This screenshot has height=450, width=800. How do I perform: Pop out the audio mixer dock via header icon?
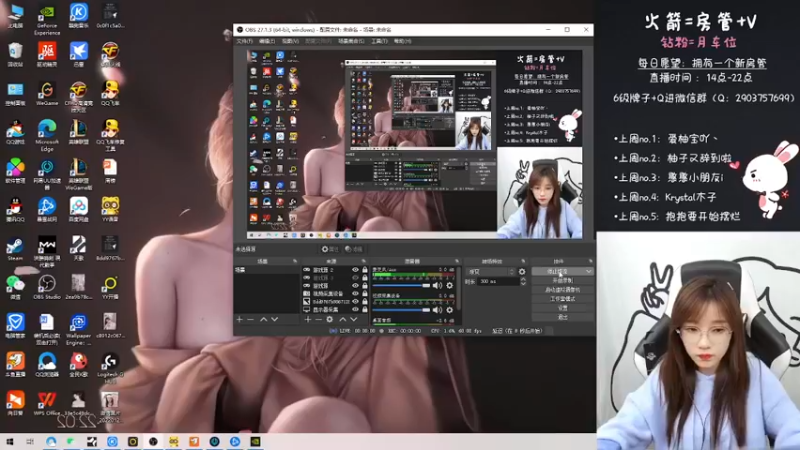click(457, 261)
